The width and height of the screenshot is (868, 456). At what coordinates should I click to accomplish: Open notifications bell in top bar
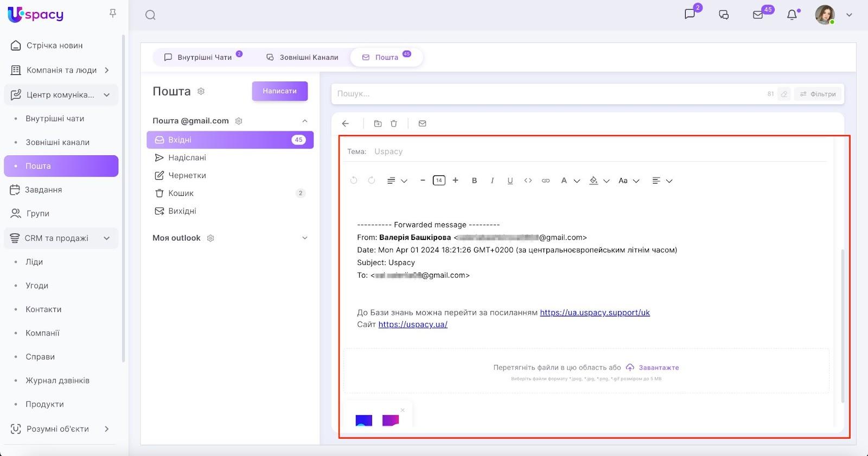[792, 15]
